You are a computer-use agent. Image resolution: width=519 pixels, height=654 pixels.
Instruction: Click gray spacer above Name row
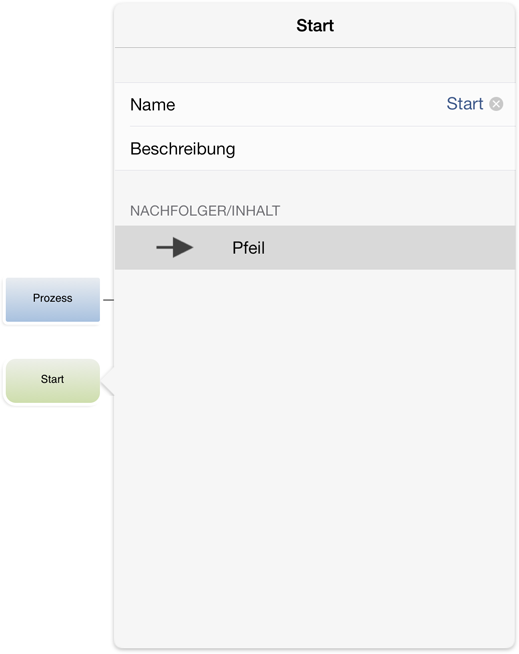315,65
